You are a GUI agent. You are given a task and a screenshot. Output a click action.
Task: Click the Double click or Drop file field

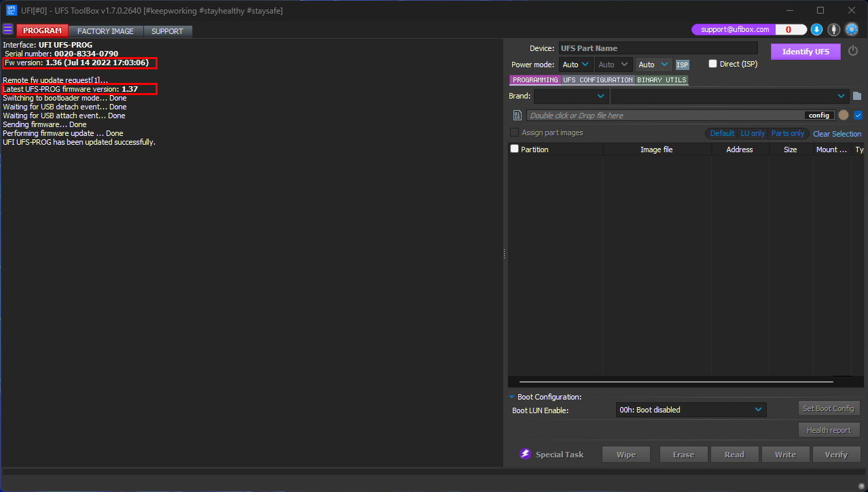click(x=666, y=116)
